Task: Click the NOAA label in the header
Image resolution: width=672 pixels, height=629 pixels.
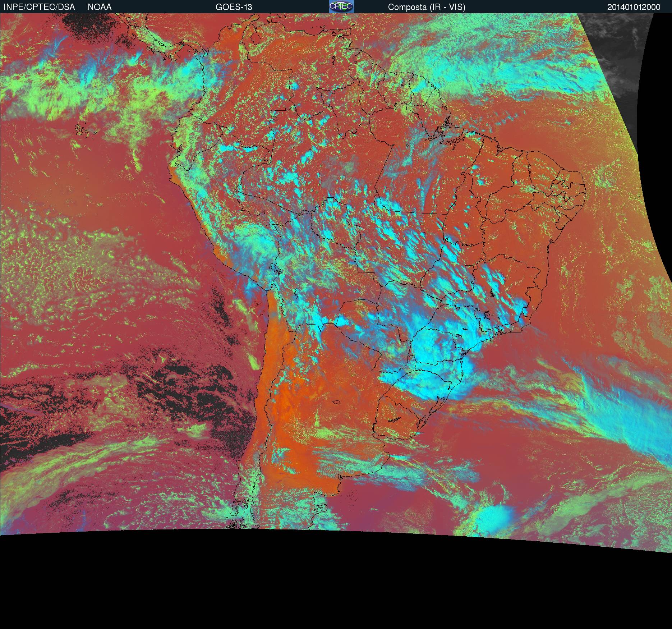Action: [100, 7]
